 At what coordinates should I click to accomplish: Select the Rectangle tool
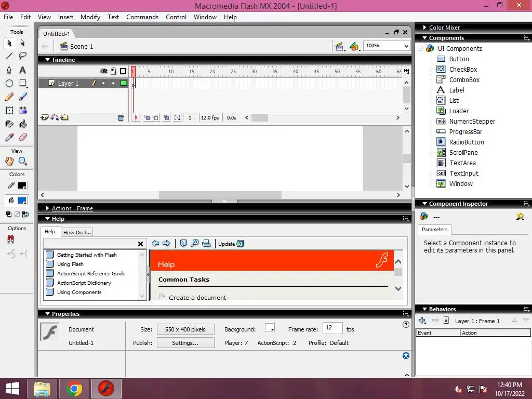pyautogui.click(x=23, y=84)
